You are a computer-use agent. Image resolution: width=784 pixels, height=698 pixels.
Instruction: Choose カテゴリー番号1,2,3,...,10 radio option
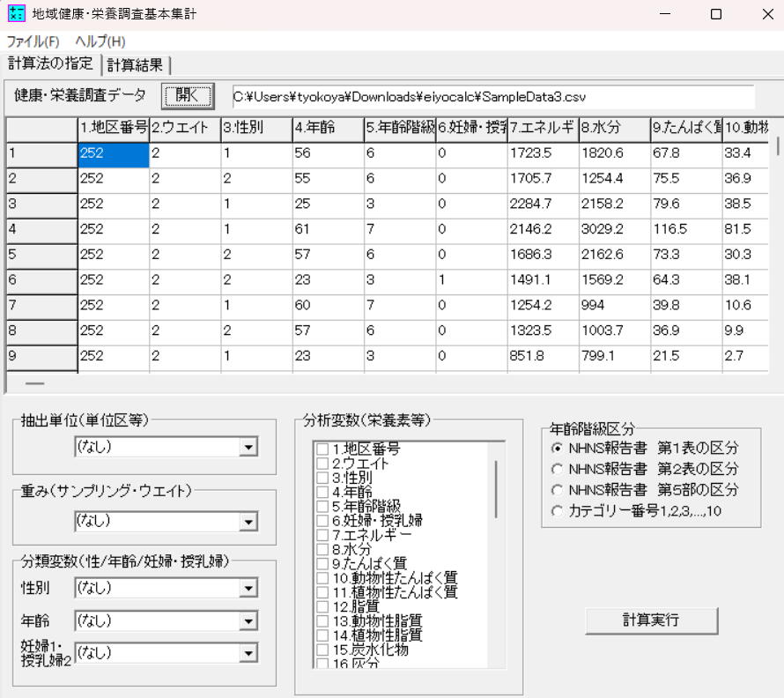pyautogui.click(x=556, y=511)
